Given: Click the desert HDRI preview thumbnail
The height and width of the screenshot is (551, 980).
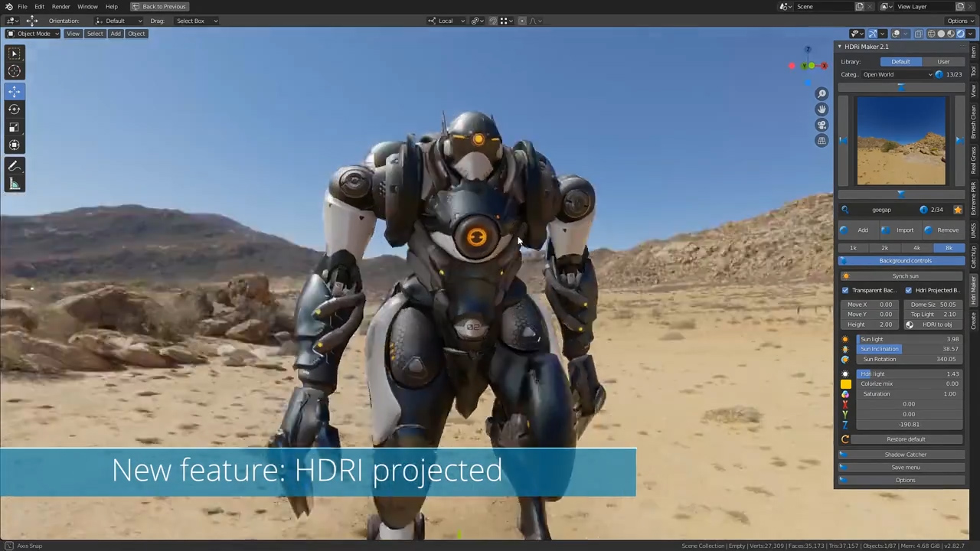Looking at the screenshot, I should tap(901, 142).
